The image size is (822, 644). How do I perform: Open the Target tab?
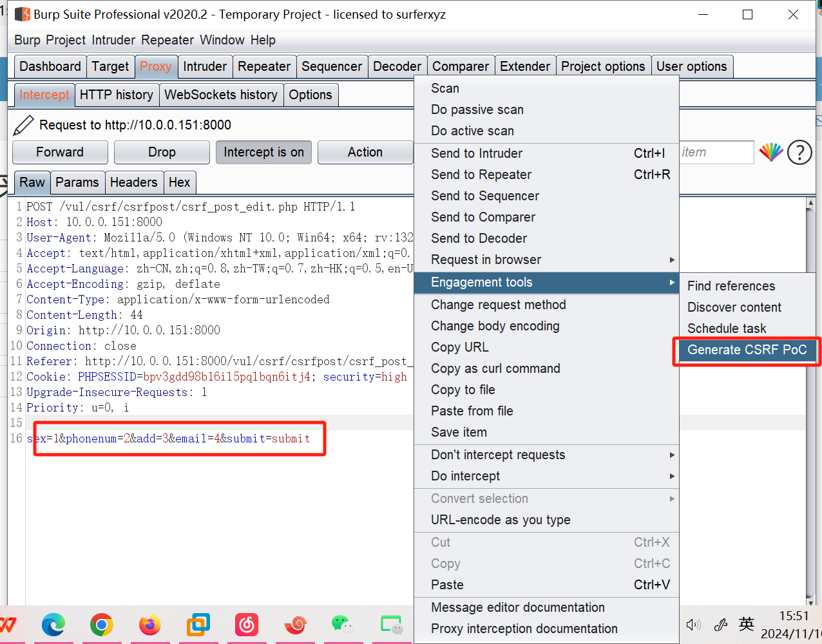[x=110, y=66]
